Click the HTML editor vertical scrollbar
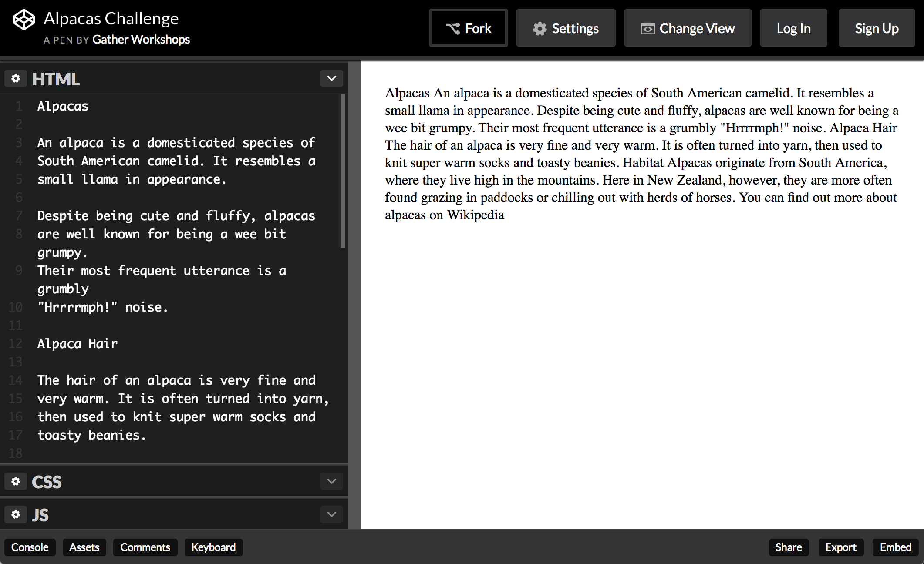Viewport: 924px width, 564px height. 343,172
